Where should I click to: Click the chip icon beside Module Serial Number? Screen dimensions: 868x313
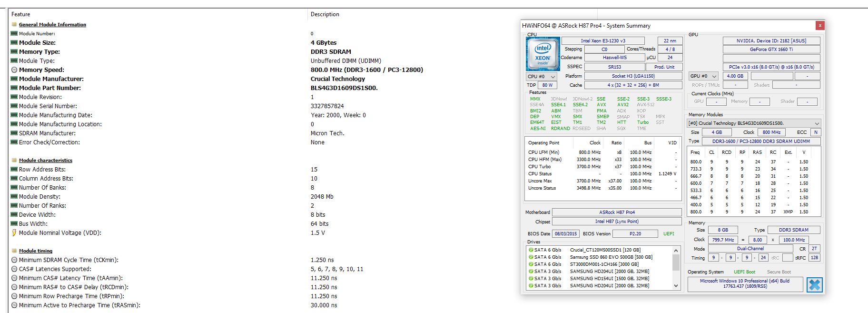click(14, 106)
